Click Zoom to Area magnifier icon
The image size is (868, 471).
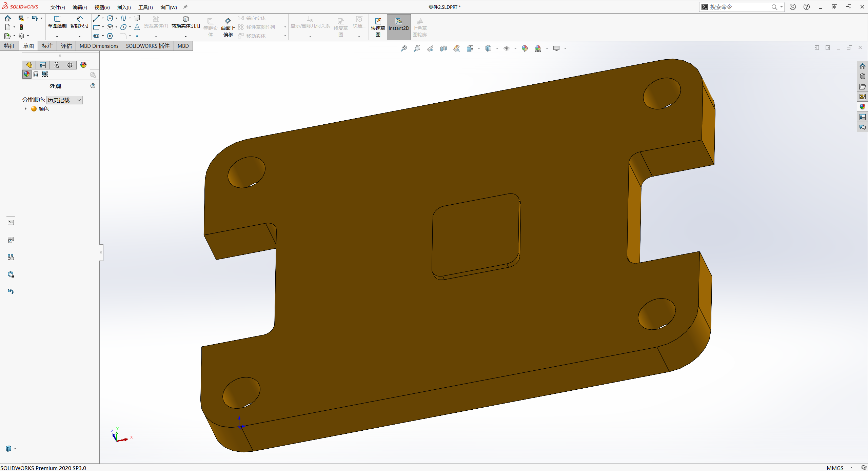(417, 48)
